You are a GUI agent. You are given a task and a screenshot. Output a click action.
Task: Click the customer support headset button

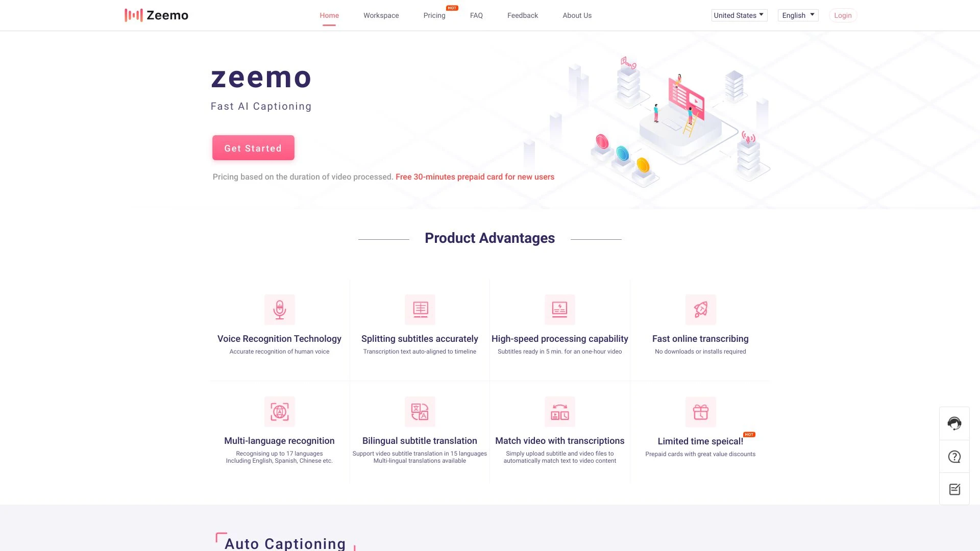pos(955,423)
